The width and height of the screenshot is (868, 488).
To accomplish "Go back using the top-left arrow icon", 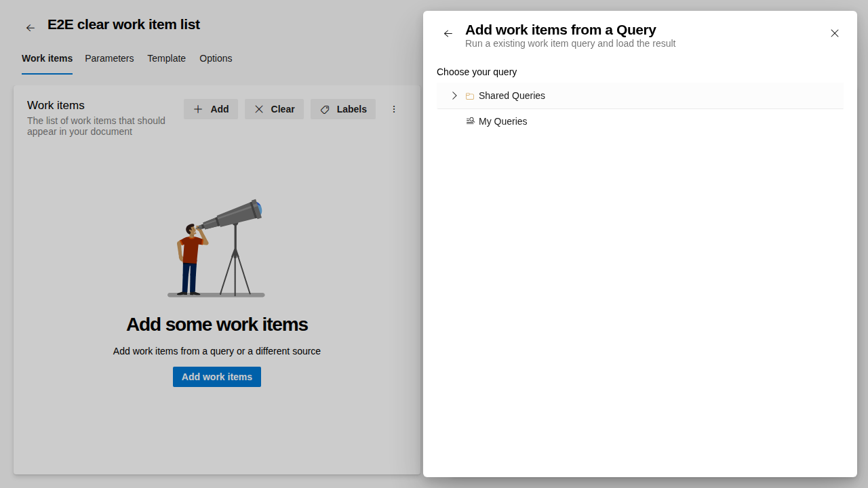I will click(x=30, y=27).
